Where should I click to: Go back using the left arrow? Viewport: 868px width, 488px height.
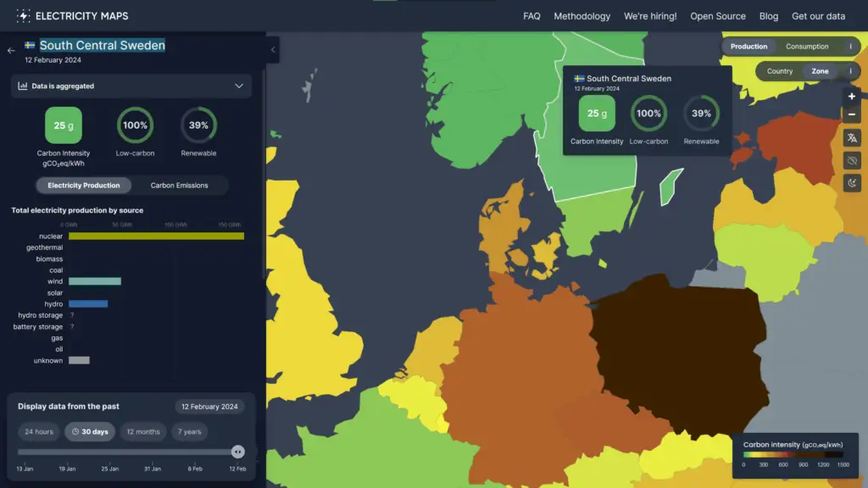pos(11,50)
